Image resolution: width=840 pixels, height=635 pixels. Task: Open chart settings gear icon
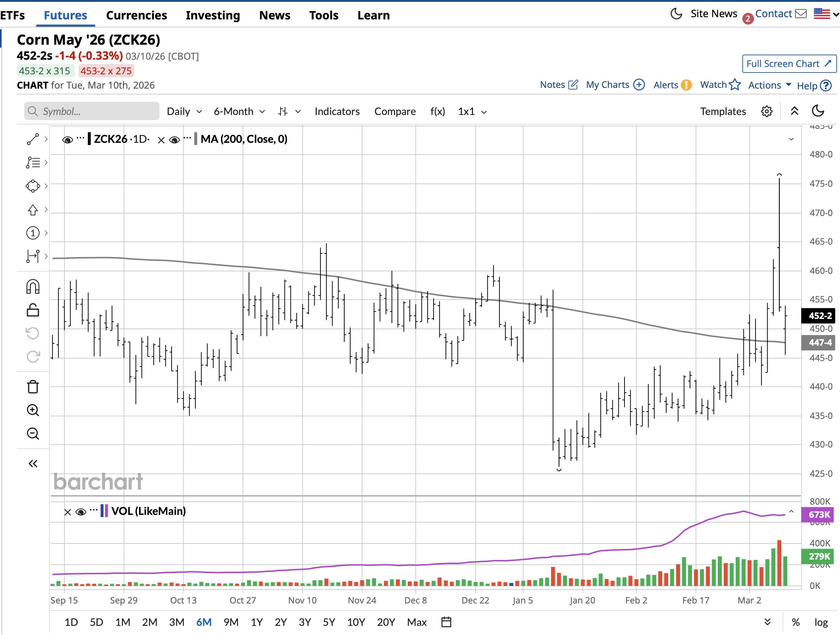(766, 111)
